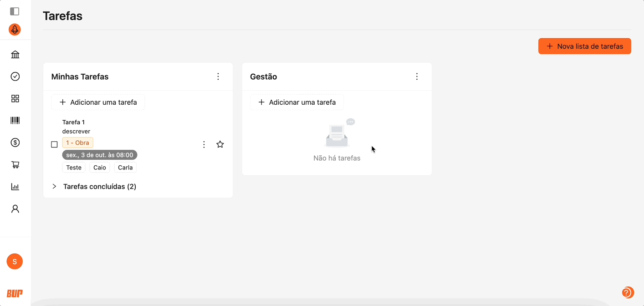Open the bank building icon in sidebar
644x306 pixels.
pyautogui.click(x=15, y=55)
